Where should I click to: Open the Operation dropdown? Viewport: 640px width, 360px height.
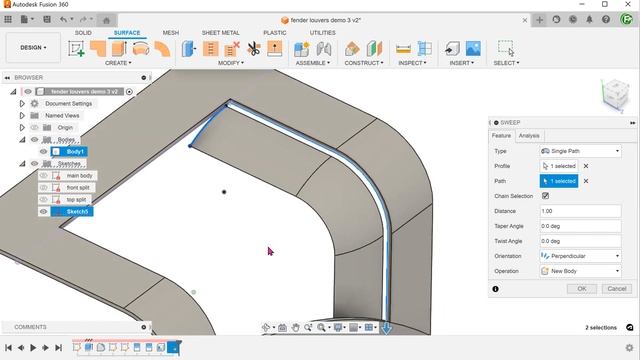(580, 271)
